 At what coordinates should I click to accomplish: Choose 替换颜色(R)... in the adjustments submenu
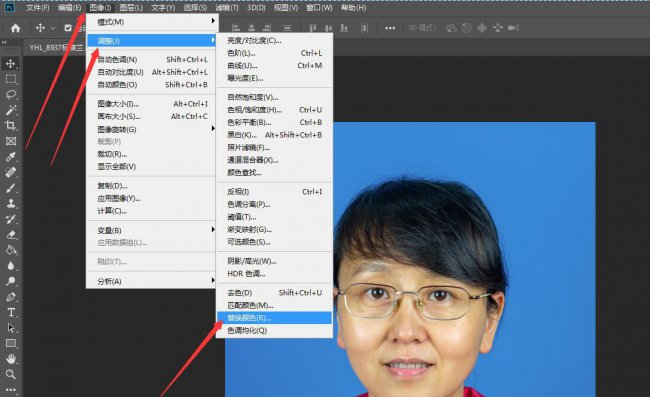click(x=274, y=318)
